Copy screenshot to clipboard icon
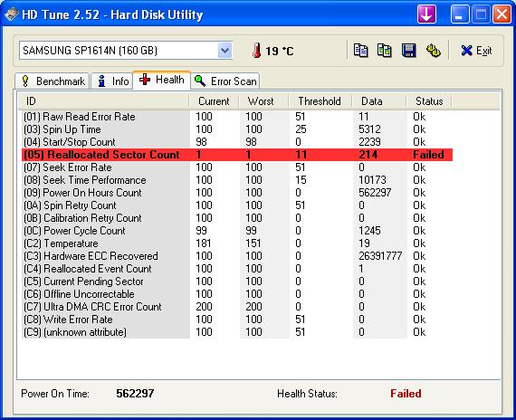 point(385,51)
